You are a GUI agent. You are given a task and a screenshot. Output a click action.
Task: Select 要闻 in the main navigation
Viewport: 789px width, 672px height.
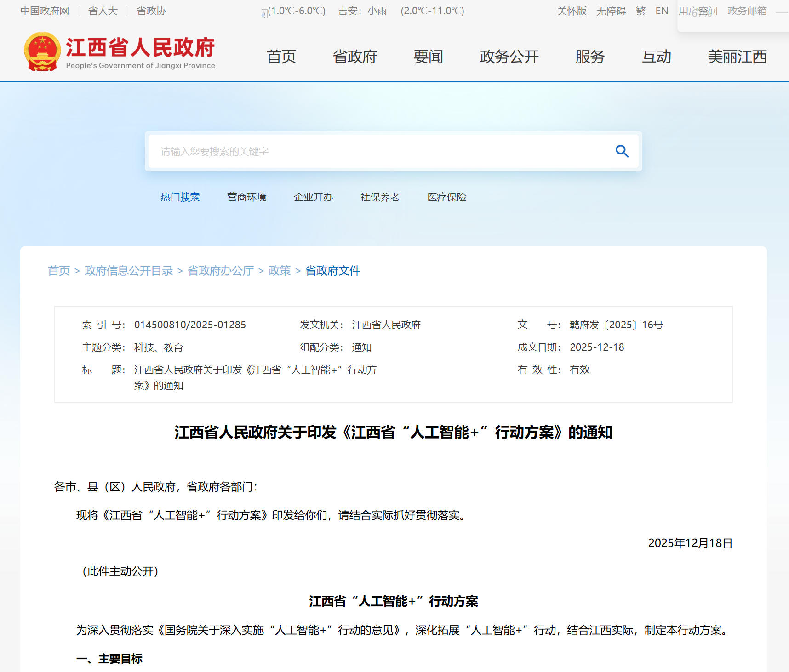(428, 57)
